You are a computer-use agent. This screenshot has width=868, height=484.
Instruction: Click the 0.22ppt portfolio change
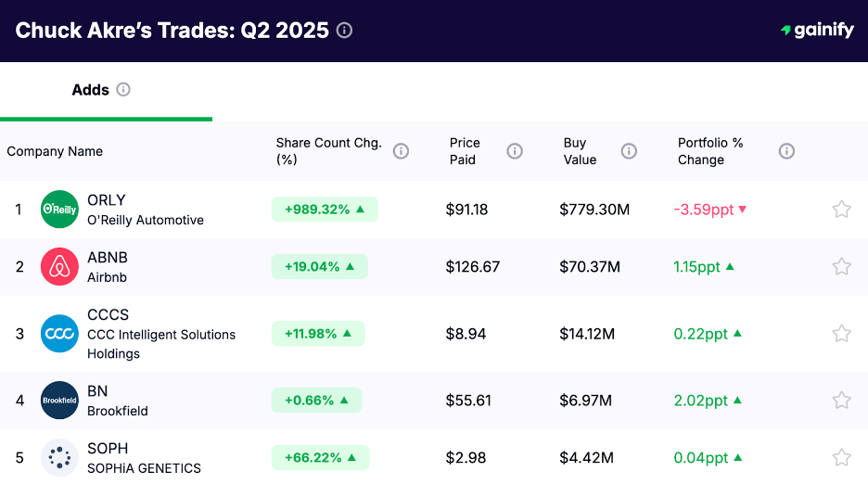[x=707, y=334]
